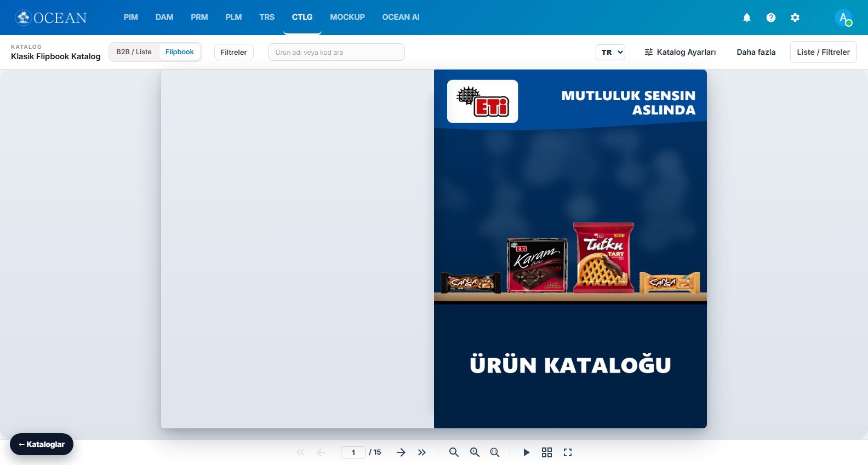Click the page number input
The height and width of the screenshot is (465, 868).
(x=353, y=452)
